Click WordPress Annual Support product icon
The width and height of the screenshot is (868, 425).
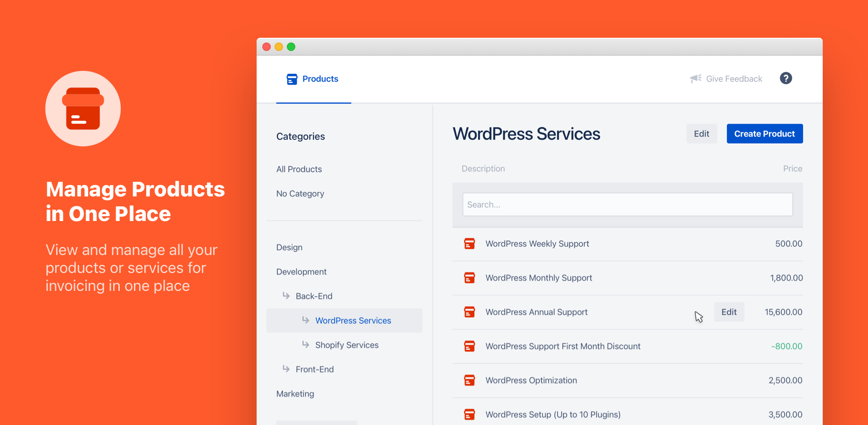pyautogui.click(x=469, y=312)
